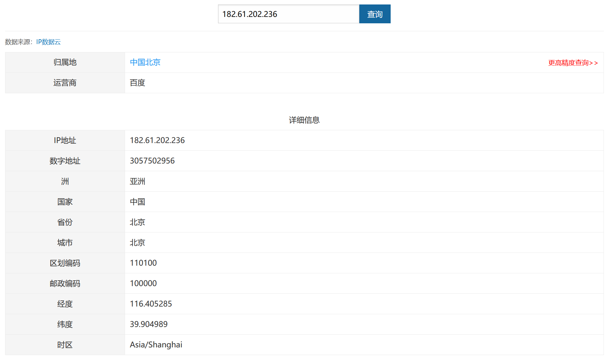Viewport: 609px width, 364px height.
Task: Open 更高精度查询 high-precision lookup link
Action: tap(573, 63)
